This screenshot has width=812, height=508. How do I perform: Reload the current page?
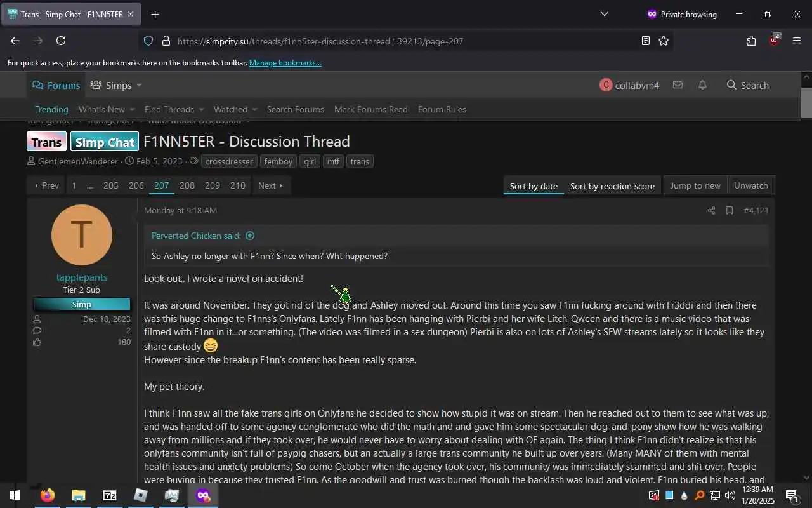pyautogui.click(x=61, y=41)
